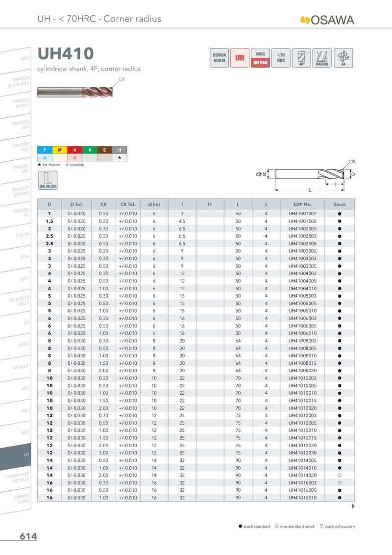Click the Side Milling application icon
The height and width of the screenshot is (555, 392).
click(x=48, y=180)
